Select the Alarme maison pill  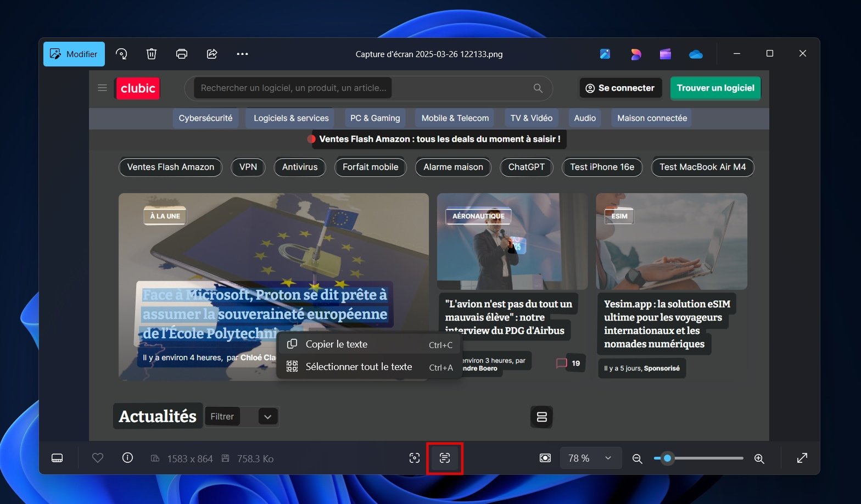pyautogui.click(x=454, y=167)
